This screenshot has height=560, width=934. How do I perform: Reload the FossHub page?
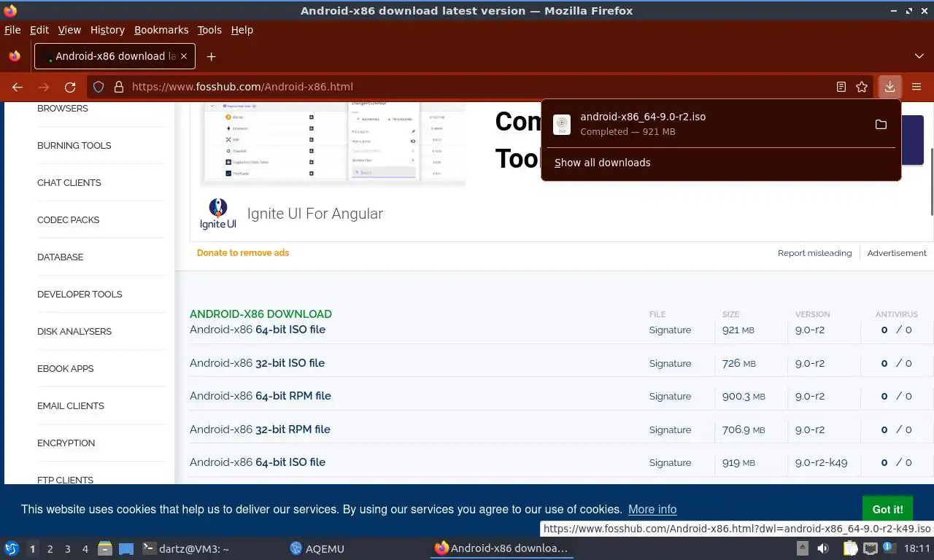click(x=70, y=87)
